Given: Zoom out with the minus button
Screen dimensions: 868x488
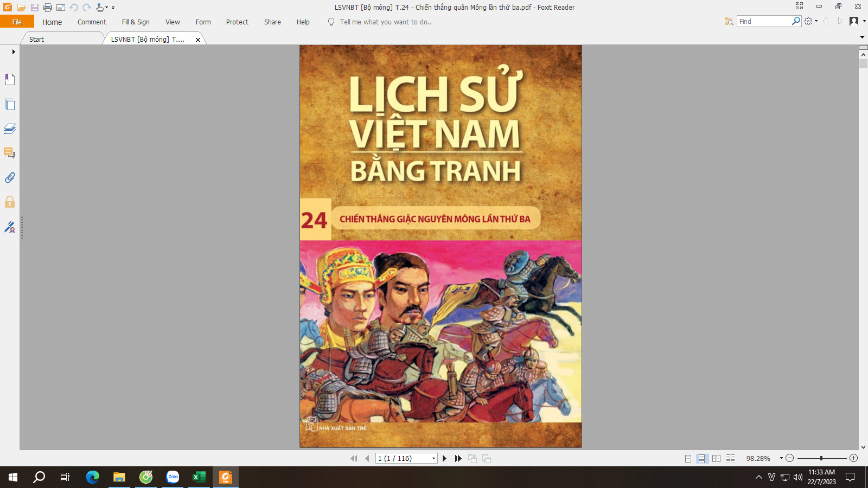Looking at the screenshot, I should tap(790, 458).
